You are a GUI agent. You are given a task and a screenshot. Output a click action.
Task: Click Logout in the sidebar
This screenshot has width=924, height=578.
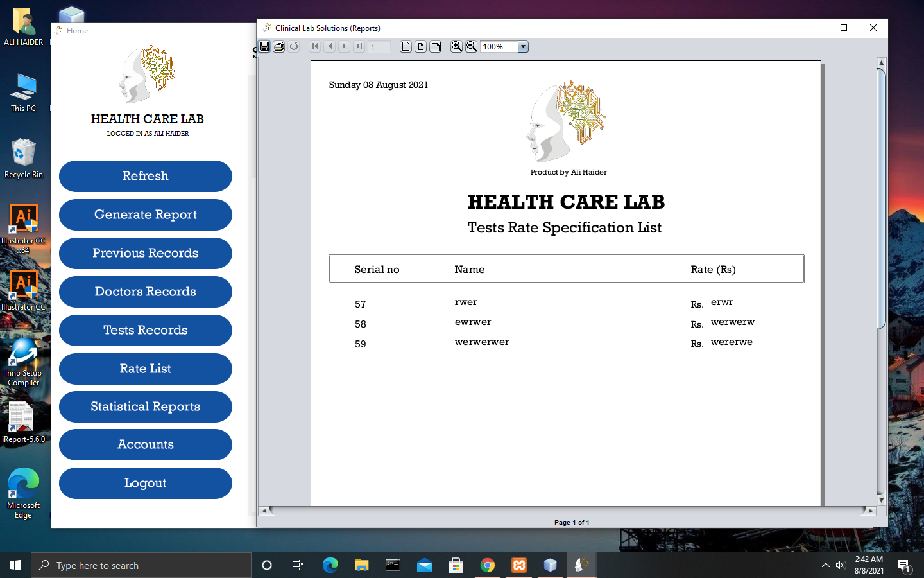click(x=145, y=483)
